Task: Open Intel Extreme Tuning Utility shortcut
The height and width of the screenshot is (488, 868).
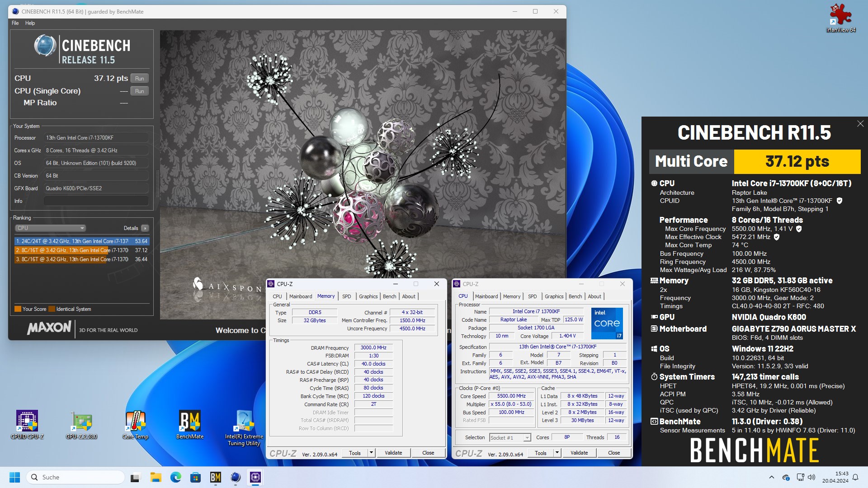Action: point(244,428)
